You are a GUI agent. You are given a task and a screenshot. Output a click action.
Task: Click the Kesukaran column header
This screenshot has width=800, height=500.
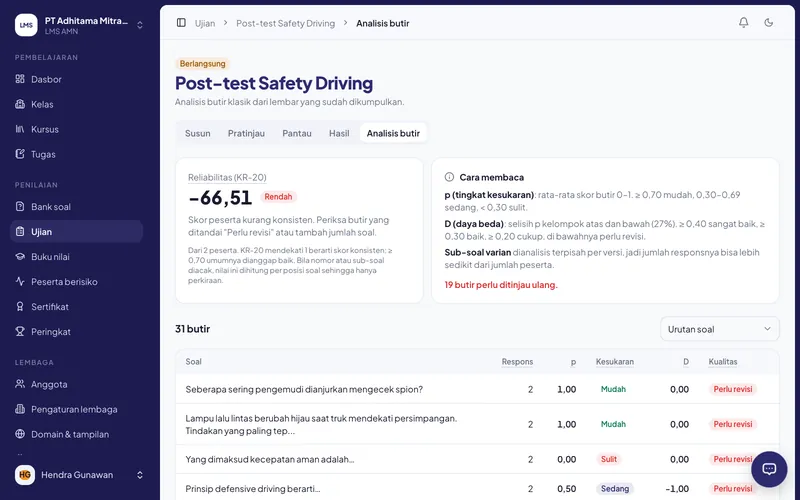pyautogui.click(x=615, y=361)
